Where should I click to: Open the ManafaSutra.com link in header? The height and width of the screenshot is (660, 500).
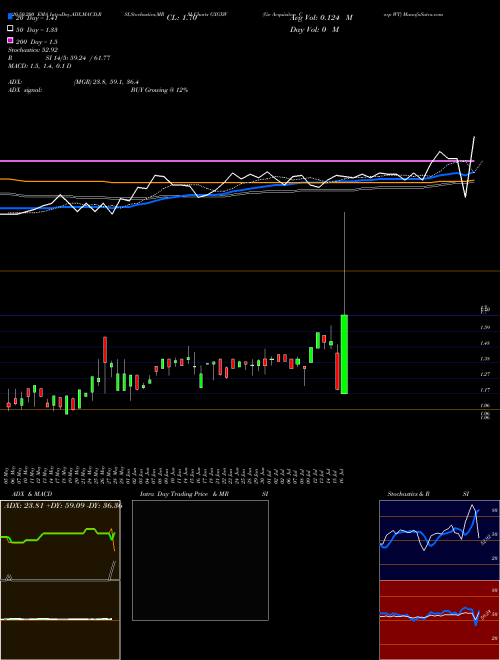point(423,14)
